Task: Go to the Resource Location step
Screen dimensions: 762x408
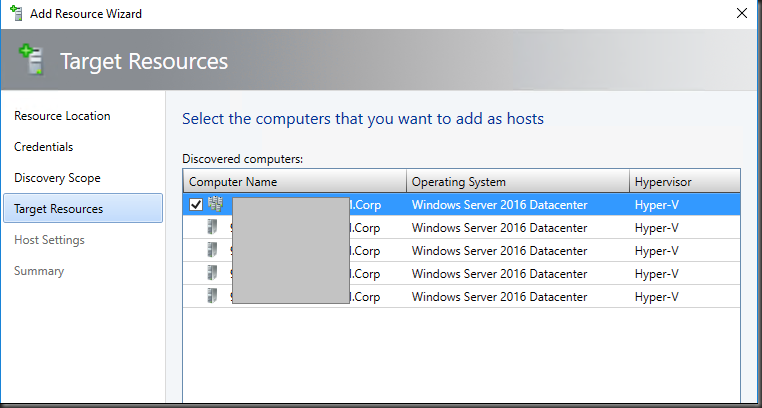Action: (x=62, y=116)
